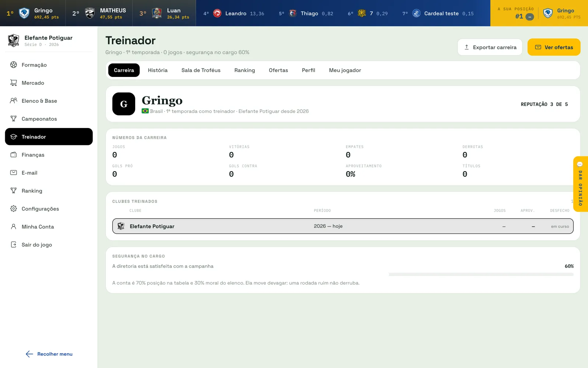588x368 pixels.
Task: Click the Finanças wallet icon
Action: tap(14, 155)
